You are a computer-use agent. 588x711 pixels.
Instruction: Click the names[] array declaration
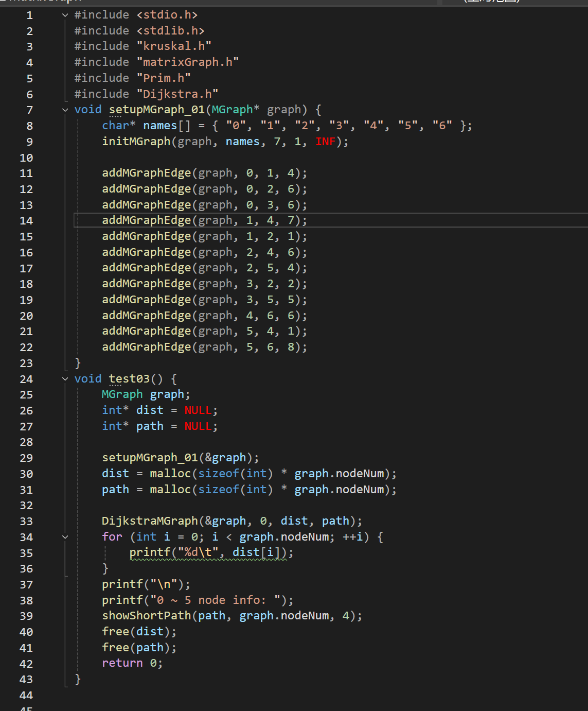(x=167, y=126)
